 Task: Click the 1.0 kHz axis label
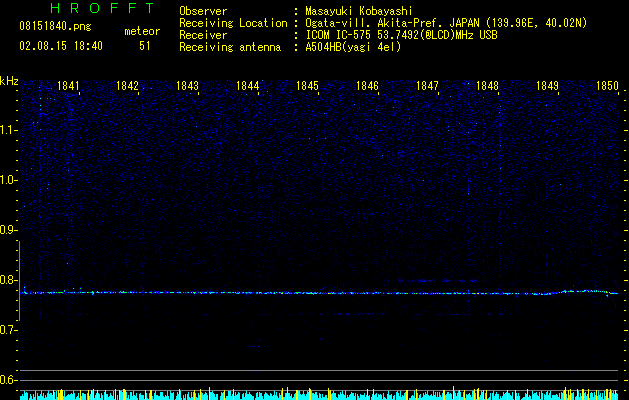pos(8,180)
